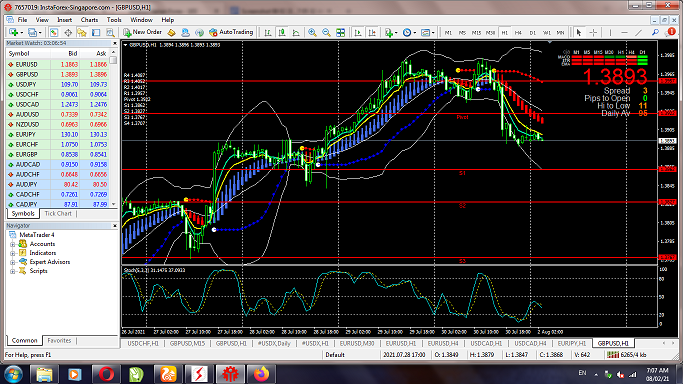This screenshot has width=683, height=384.
Task: Open the red notification alert icon
Action: [x=671, y=32]
